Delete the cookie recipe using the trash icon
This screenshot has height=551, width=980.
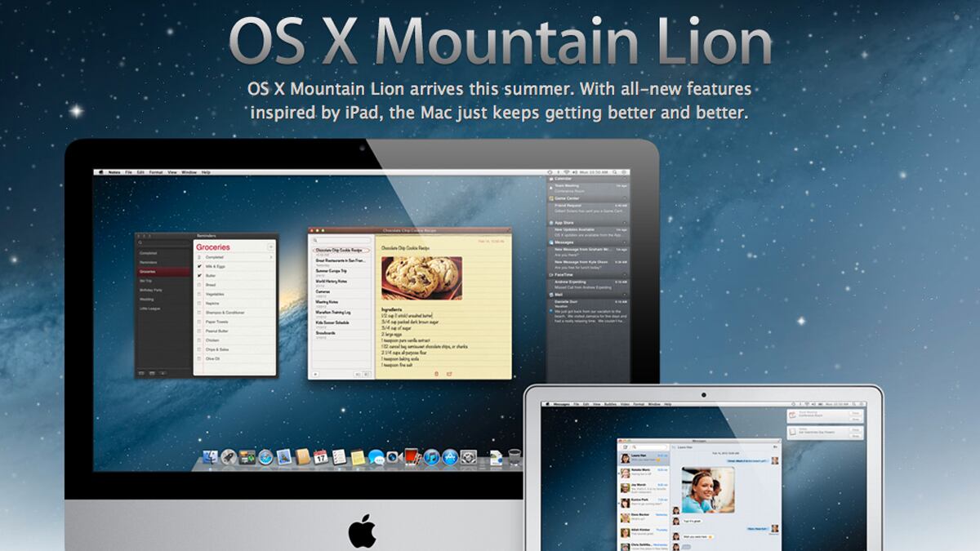(435, 373)
